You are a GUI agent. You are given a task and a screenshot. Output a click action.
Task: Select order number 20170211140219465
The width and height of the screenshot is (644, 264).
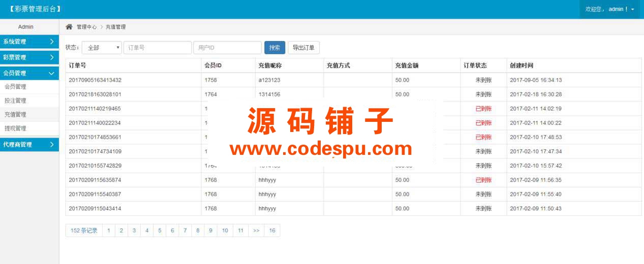pos(95,109)
